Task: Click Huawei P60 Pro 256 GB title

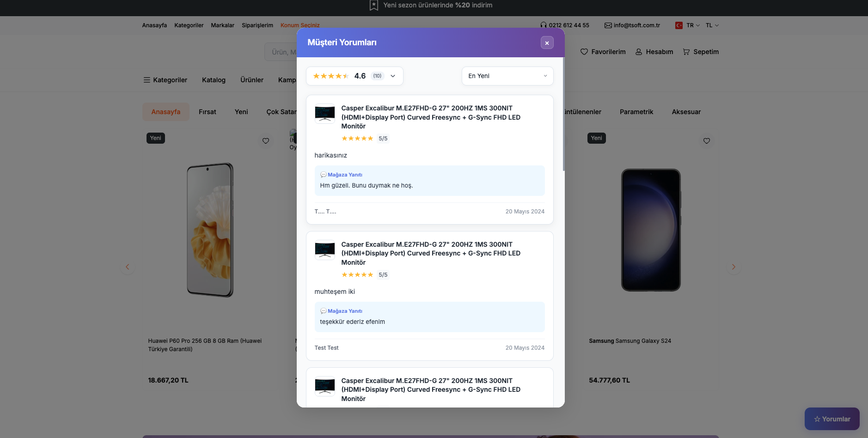Action: (205, 345)
